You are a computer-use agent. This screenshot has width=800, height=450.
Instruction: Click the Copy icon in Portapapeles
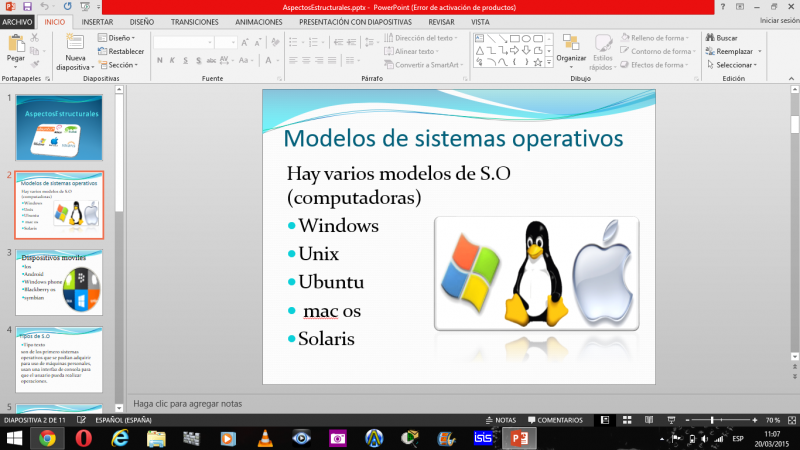tap(35, 51)
